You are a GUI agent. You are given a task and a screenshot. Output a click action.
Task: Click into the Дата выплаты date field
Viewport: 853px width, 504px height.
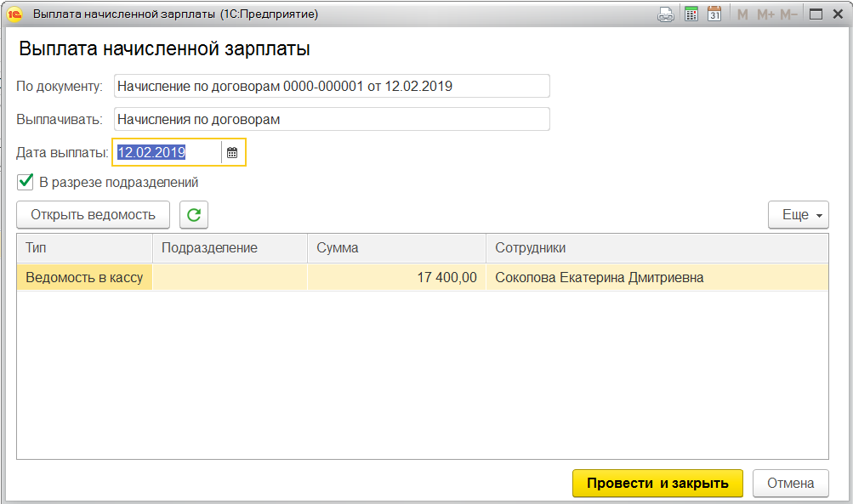166,153
